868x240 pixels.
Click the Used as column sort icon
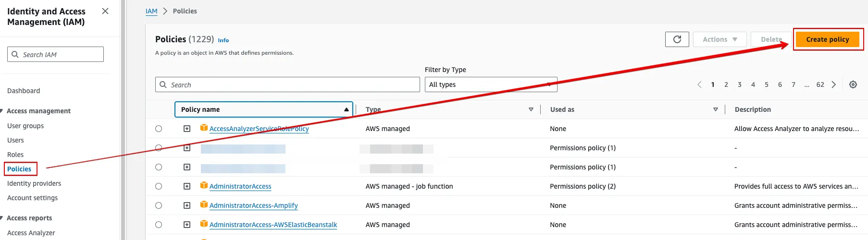click(715, 109)
